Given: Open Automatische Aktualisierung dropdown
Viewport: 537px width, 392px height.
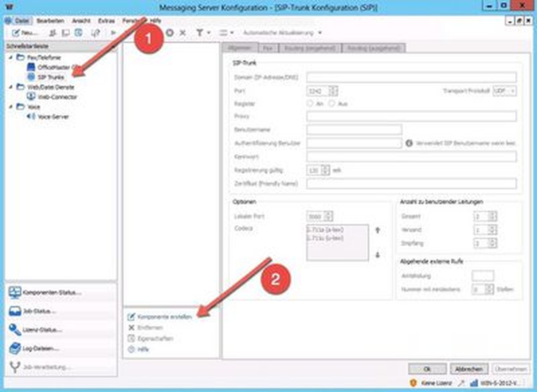Looking at the screenshot, I should [320, 33].
